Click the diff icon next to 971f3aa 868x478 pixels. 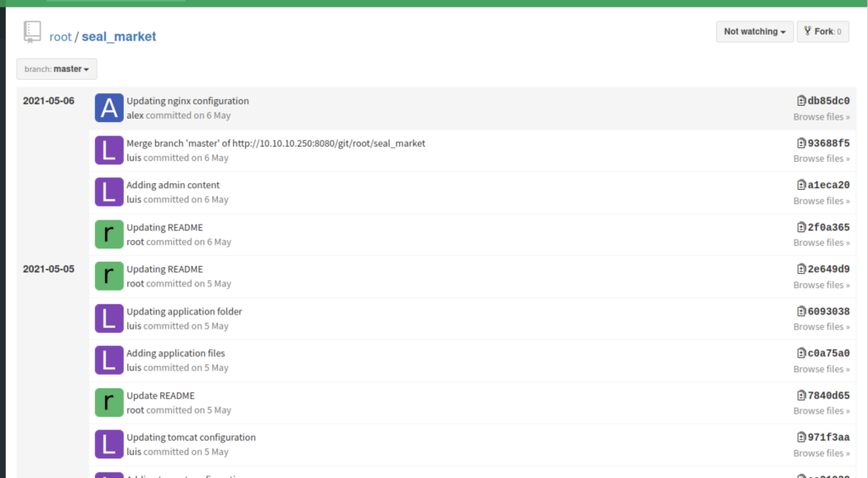tap(801, 437)
